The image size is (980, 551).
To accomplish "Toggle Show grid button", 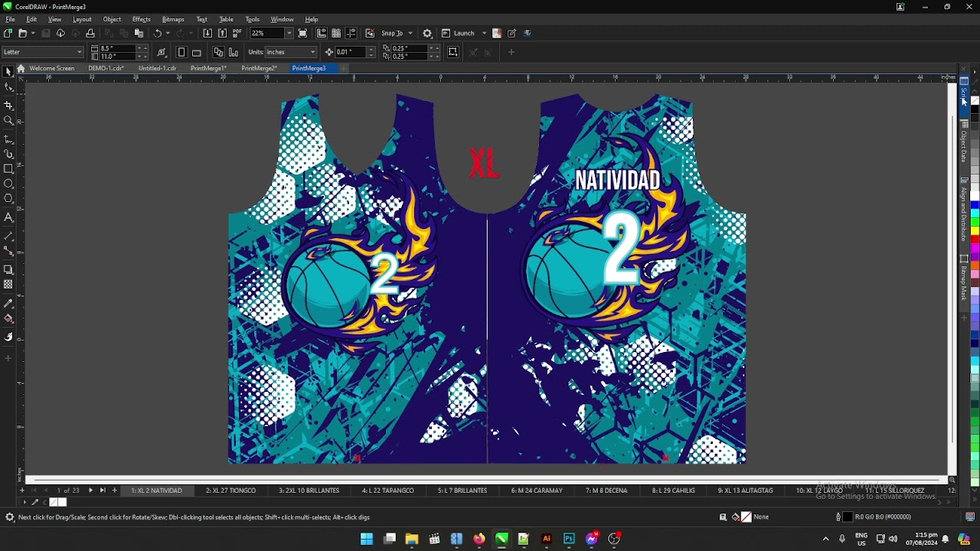I will [x=336, y=33].
